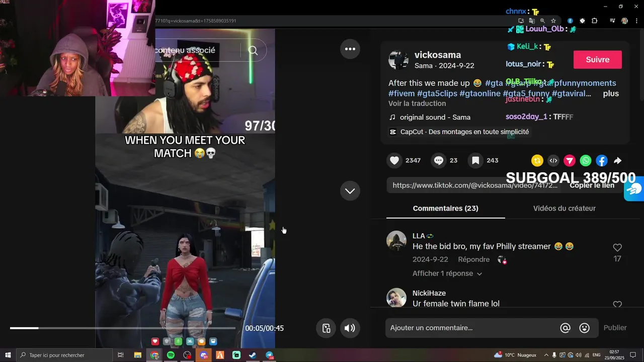Open the volume control in system tray
This screenshot has height=362, width=644.
[x=578, y=355]
